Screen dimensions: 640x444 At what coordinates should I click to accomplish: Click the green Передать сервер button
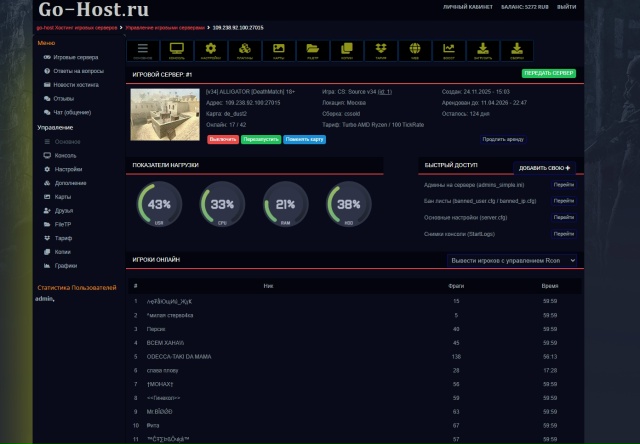click(549, 73)
